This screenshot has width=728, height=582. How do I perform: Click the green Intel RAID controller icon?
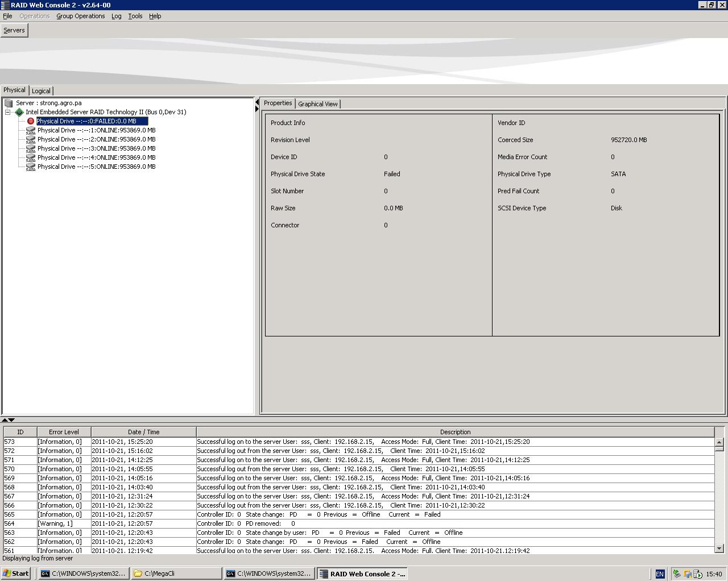[x=19, y=112]
